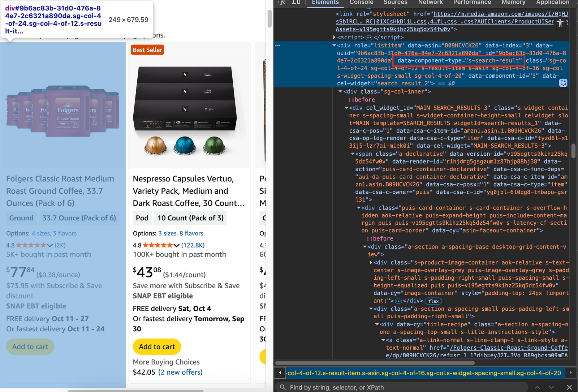Switch to the Network tab
The height and width of the screenshot is (392, 578).
[430, 2]
